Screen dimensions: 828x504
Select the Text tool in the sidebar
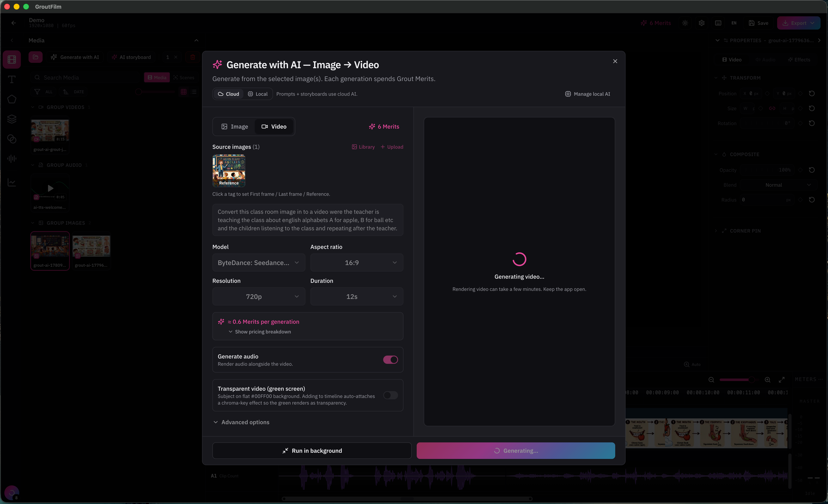[12, 79]
